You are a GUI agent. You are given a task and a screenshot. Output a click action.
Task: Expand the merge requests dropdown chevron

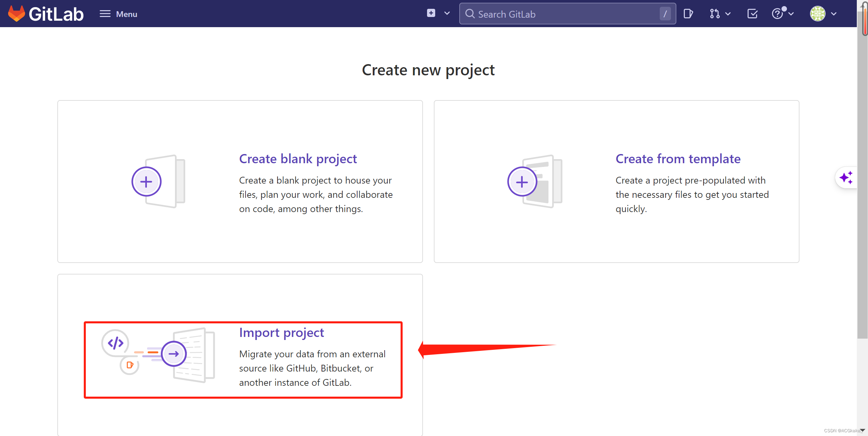(728, 14)
